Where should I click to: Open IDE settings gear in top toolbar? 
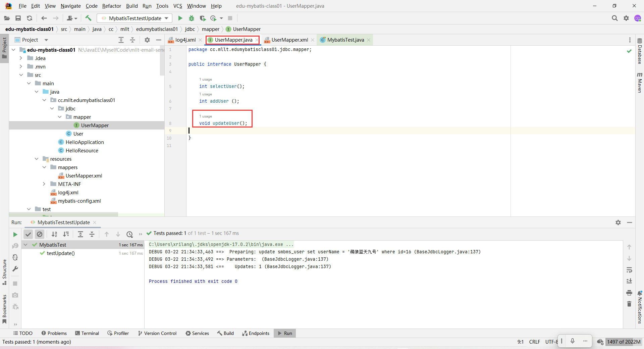point(626,18)
